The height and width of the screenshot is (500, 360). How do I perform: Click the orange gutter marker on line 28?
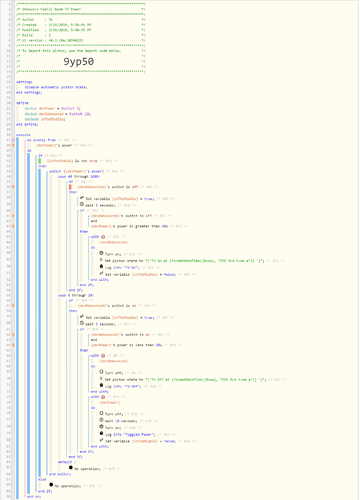click(13, 145)
